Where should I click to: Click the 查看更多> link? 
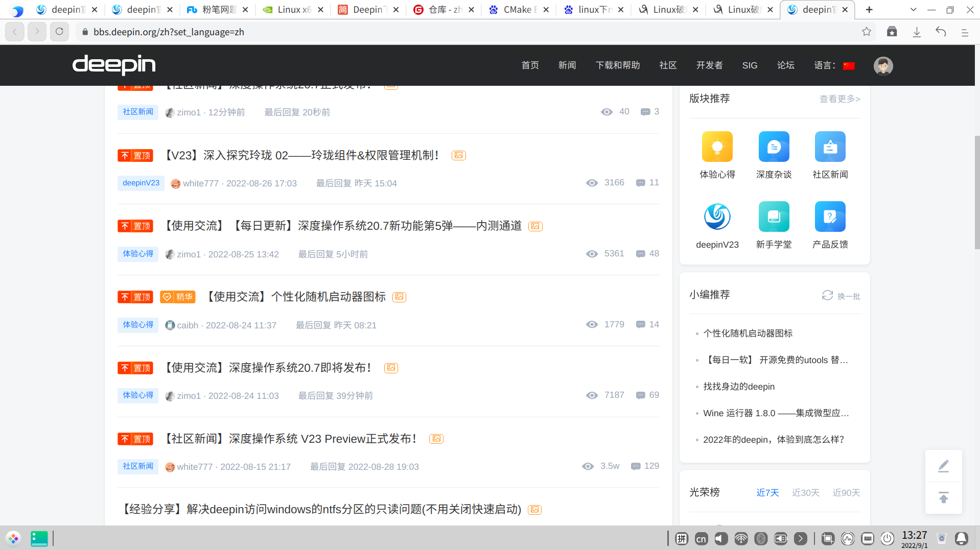click(839, 99)
